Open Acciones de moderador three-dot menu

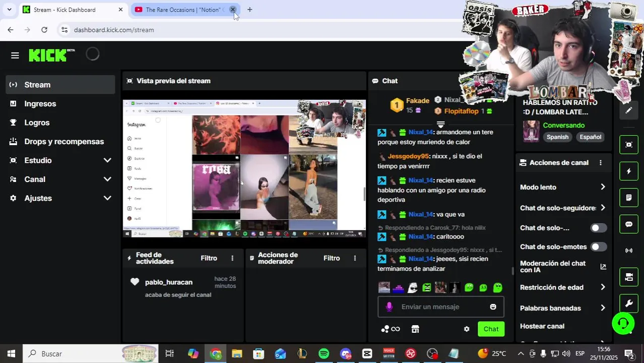tap(355, 258)
